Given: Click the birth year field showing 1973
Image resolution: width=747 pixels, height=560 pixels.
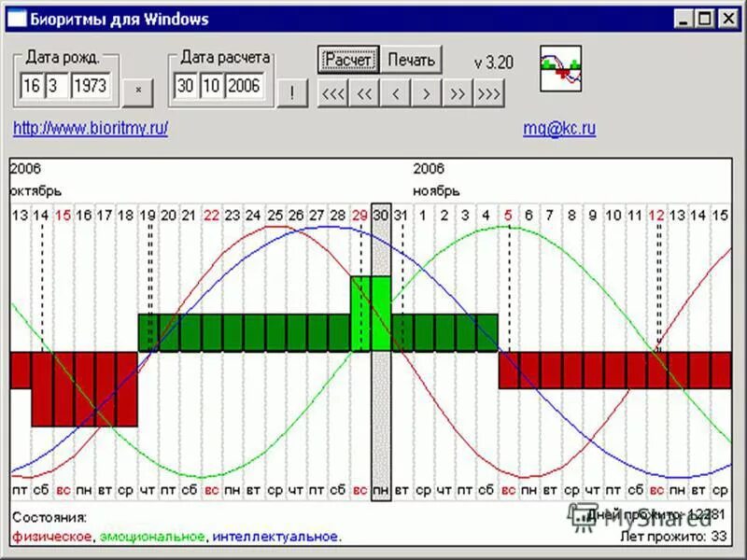Looking at the screenshot, I should pyautogui.click(x=91, y=86).
